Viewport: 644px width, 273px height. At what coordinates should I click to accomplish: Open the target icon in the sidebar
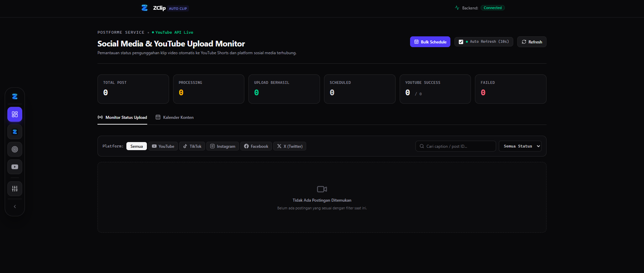point(15,149)
